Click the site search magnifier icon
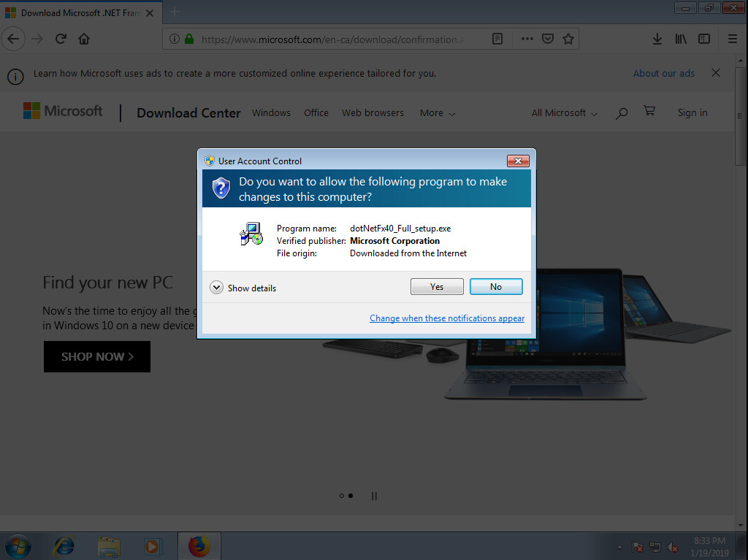Viewport: 748px width, 560px height. [x=621, y=113]
